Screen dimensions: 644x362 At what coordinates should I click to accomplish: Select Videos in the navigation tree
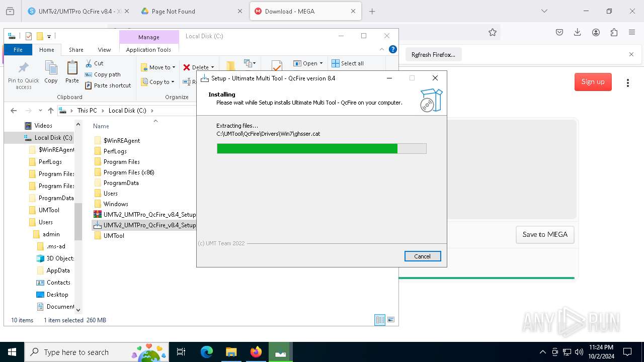coord(43,126)
